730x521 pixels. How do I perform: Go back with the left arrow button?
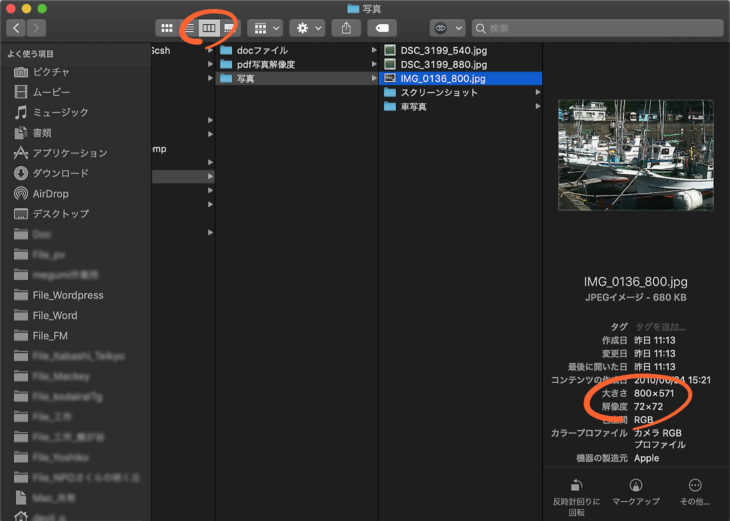pyautogui.click(x=16, y=28)
